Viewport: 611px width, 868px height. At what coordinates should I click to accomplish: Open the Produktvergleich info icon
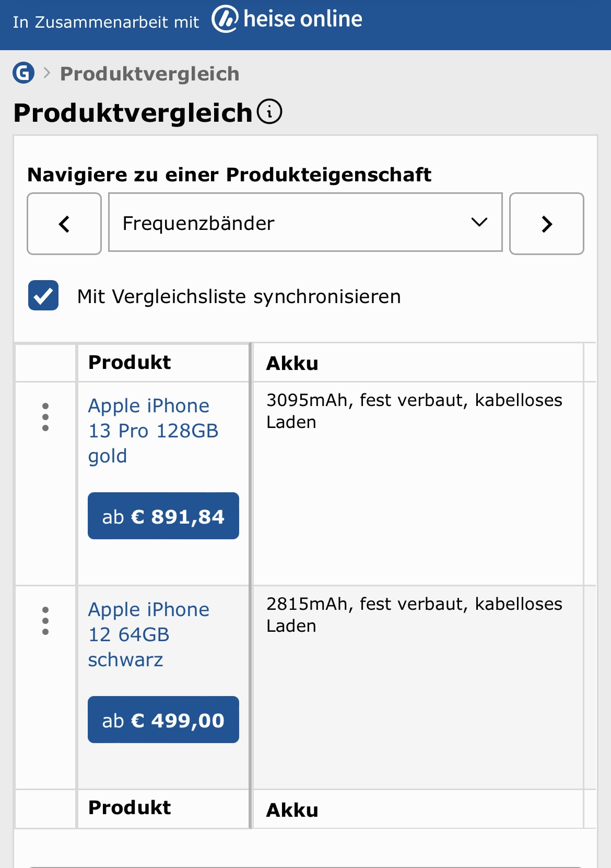point(269,112)
